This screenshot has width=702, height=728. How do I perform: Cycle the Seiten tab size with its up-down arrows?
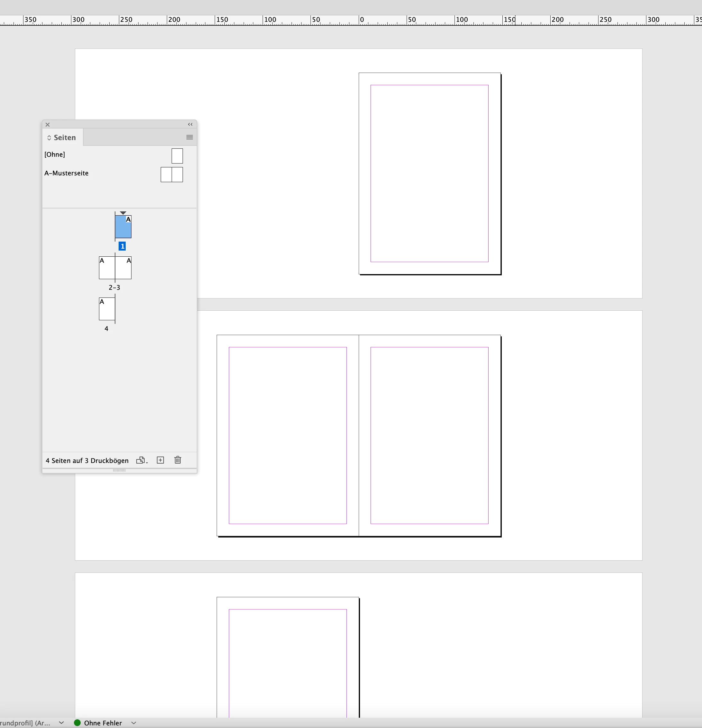point(49,138)
